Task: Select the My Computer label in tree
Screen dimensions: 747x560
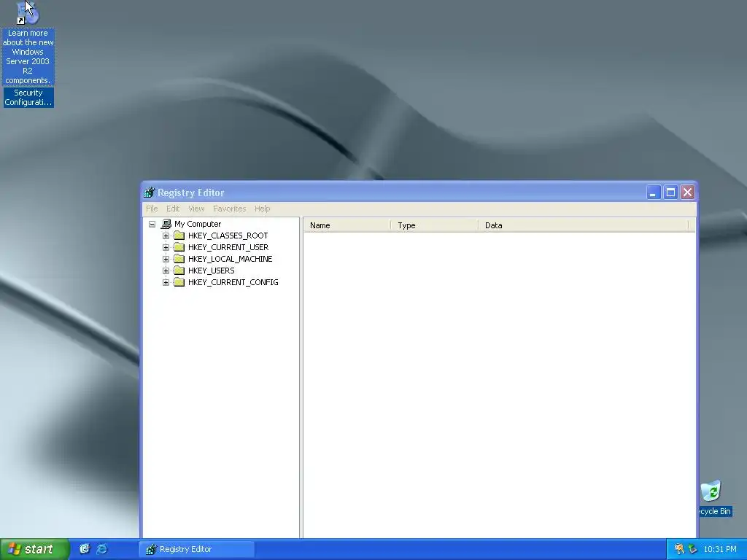Action: pos(198,224)
